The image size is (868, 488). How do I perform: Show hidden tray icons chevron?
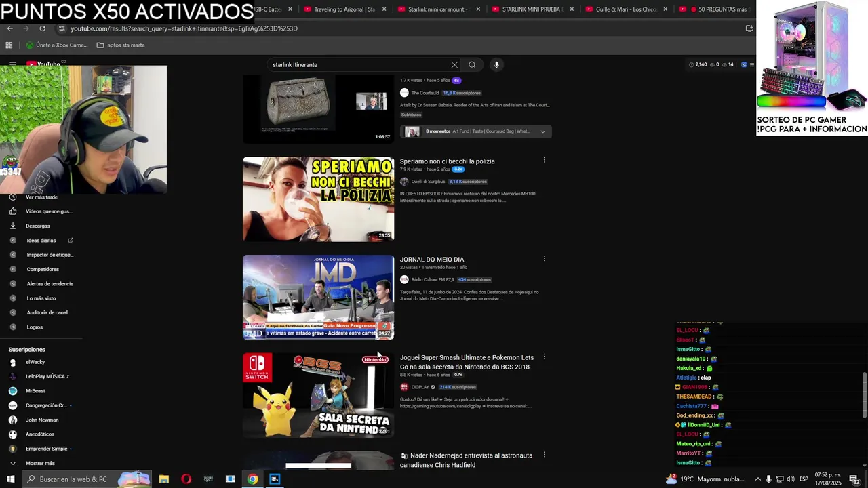pyautogui.click(x=758, y=479)
